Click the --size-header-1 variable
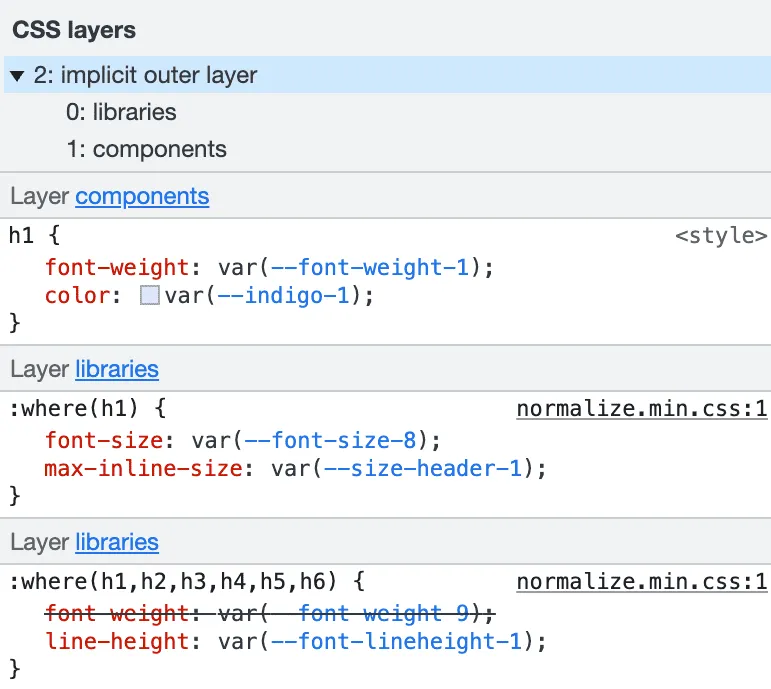This screenshot has width=771, height=689. pos(423,468)
